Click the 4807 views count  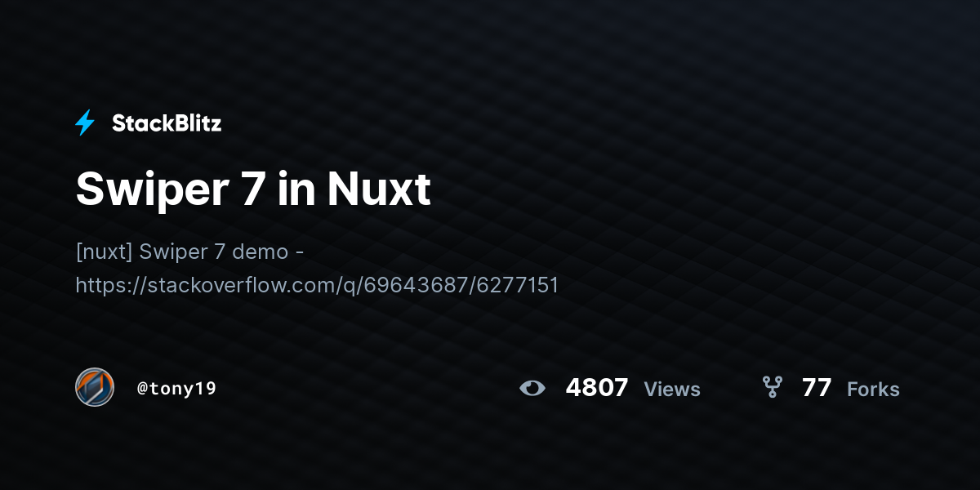coord(597,388)
